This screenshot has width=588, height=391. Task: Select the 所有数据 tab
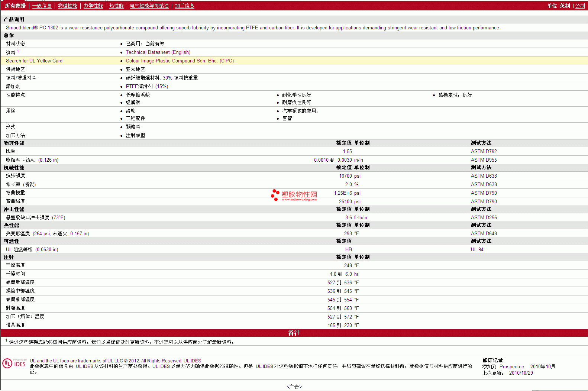tap(15, 6)
